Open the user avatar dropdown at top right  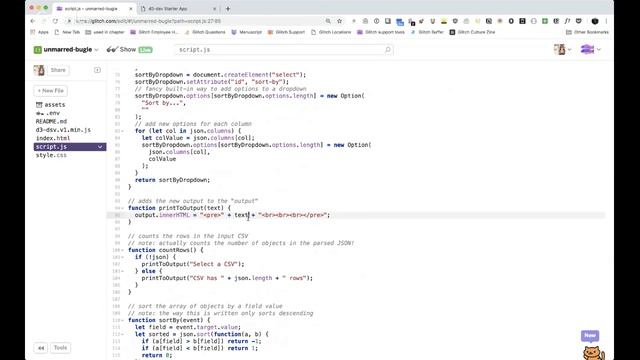pyautogui.click(x=562, y=49)
